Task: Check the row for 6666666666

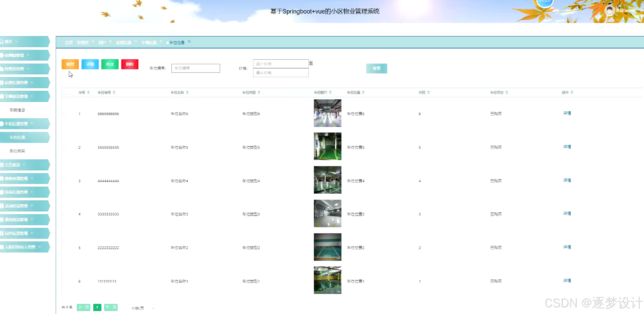Action: [65, 114]
